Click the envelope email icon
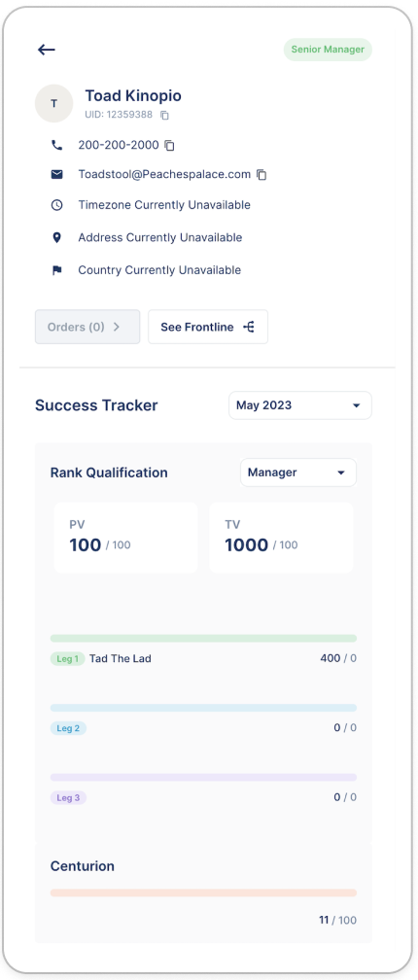Screen dimensions: 418x980 (x=56, y=174)
